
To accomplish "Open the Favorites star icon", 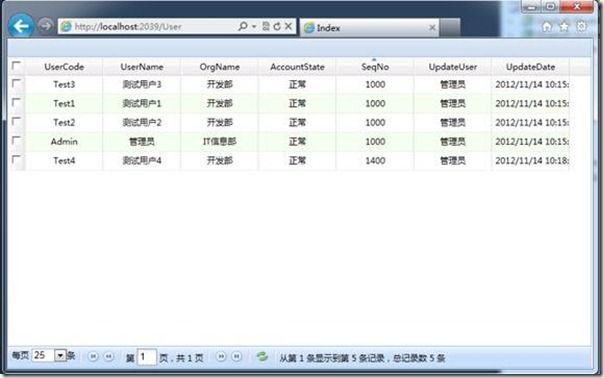I will point(564,27).
